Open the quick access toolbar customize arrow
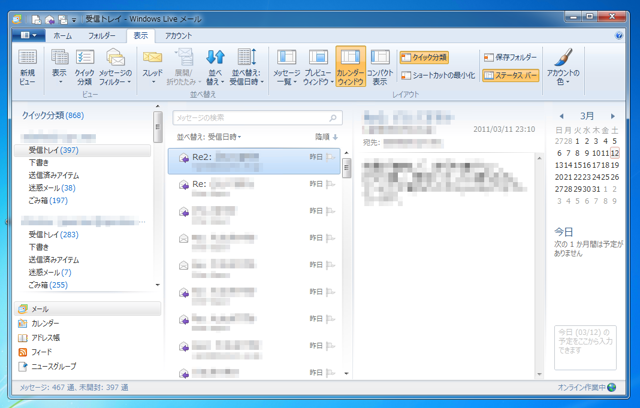Viewport: 640px width, 408px height. 74,19
